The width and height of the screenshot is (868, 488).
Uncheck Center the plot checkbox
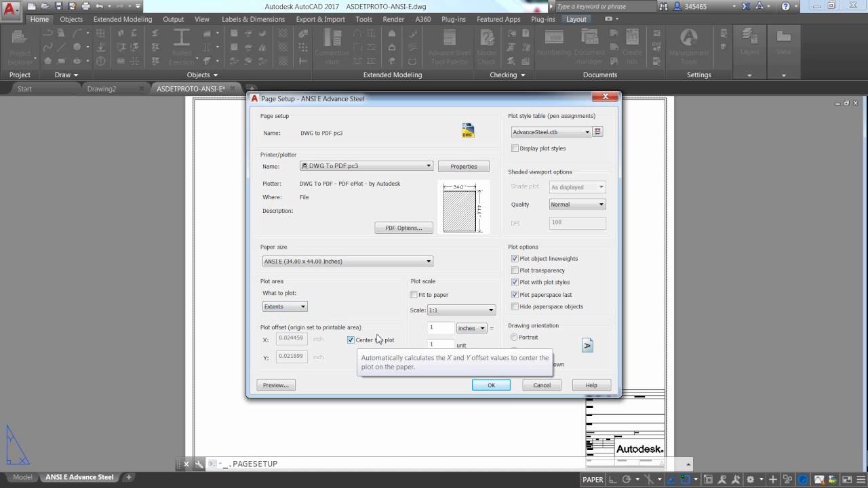click(351, 340)
